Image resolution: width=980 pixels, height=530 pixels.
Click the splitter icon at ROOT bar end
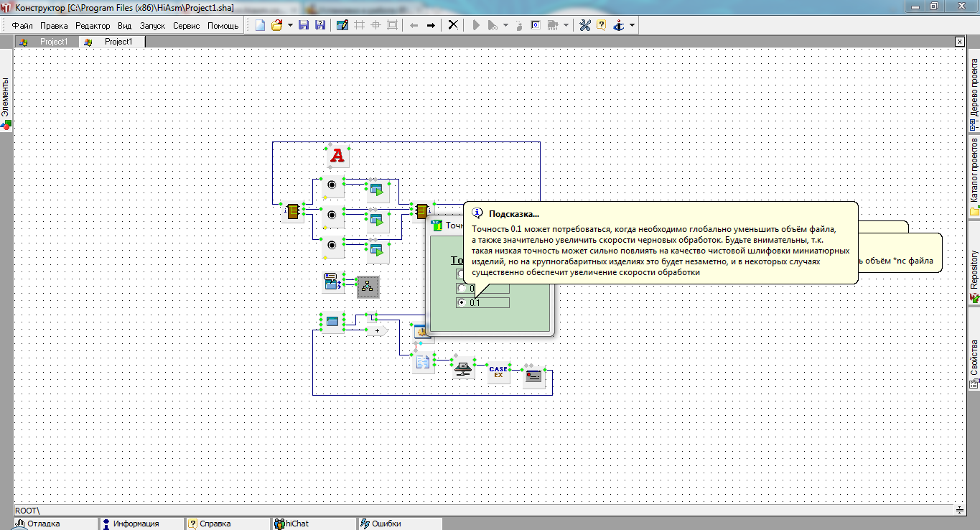point(960,510)
